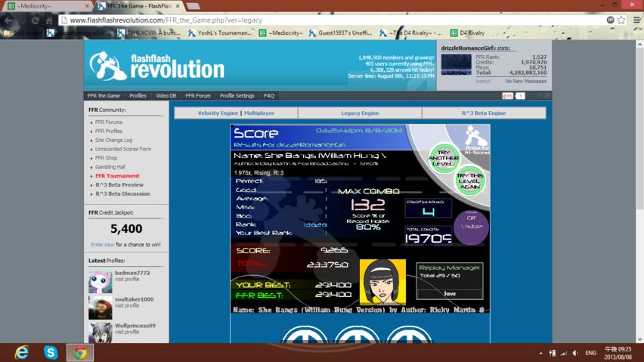Click Try This Level Again button

(x=470, y=181)
